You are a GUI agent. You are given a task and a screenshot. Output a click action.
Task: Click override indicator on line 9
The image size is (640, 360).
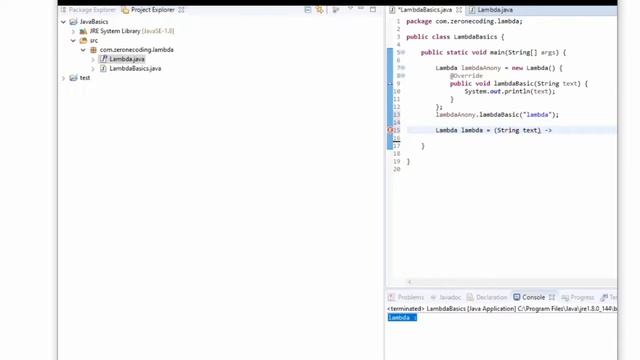tap(390, 83)
